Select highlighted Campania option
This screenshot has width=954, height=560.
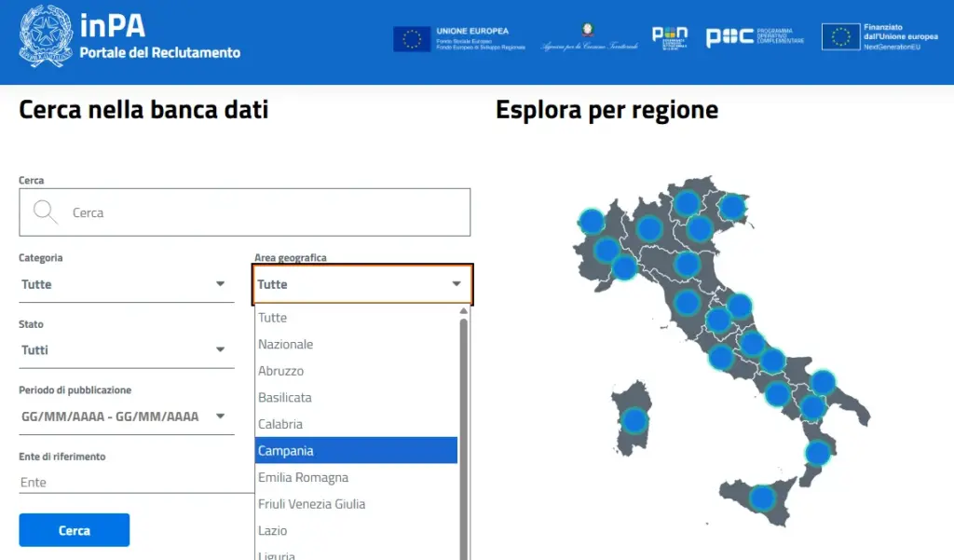356,450
